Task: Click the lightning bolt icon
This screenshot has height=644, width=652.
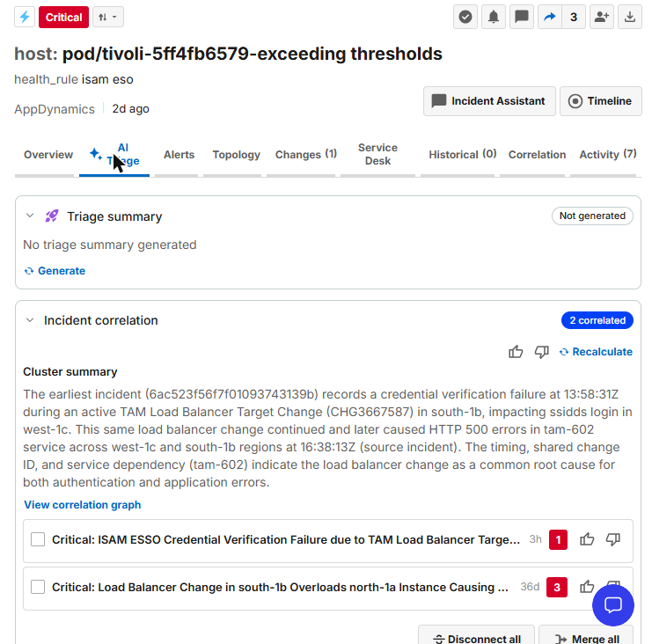Action: 25,17
